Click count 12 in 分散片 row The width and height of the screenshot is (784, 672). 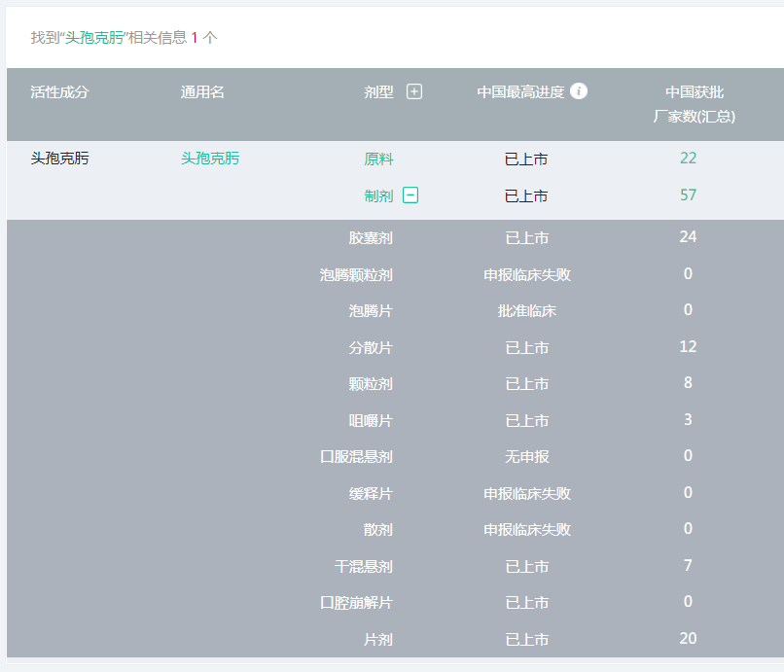click(x=688, y=346)
